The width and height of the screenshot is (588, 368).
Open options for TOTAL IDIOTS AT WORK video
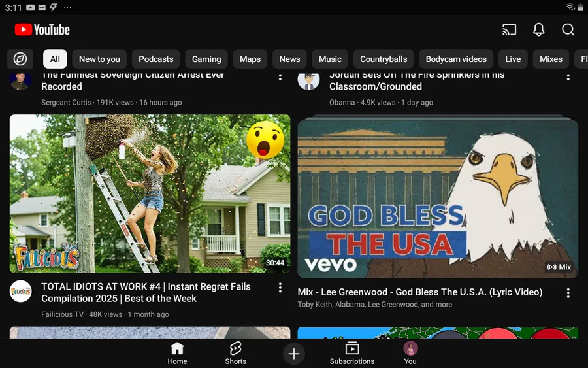pyautogui.click(x=280, y=288)
